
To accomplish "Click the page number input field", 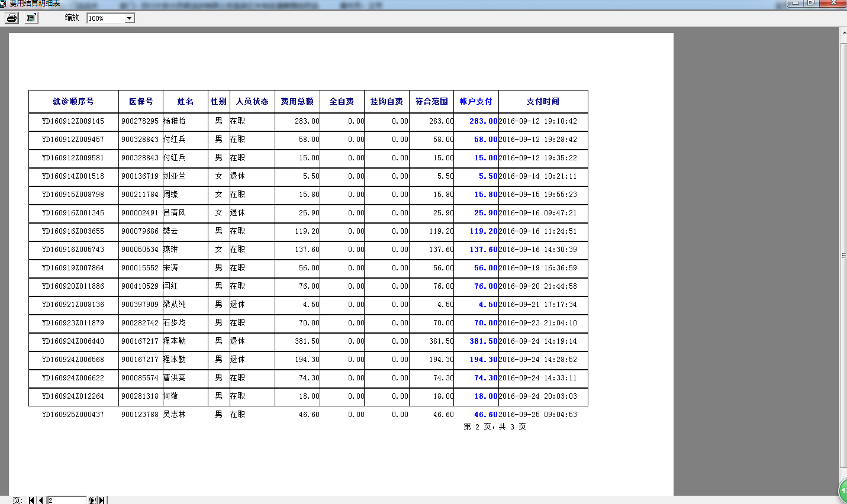I will pos(67,500).
